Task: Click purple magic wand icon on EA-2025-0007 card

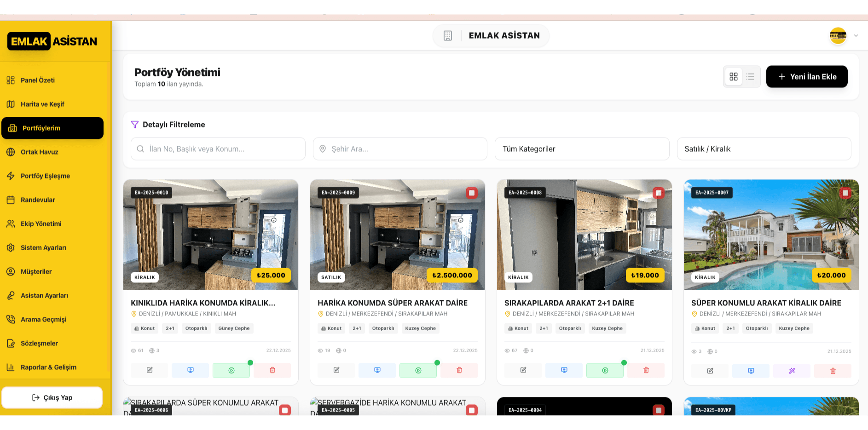Action: [x=792, y=371]
